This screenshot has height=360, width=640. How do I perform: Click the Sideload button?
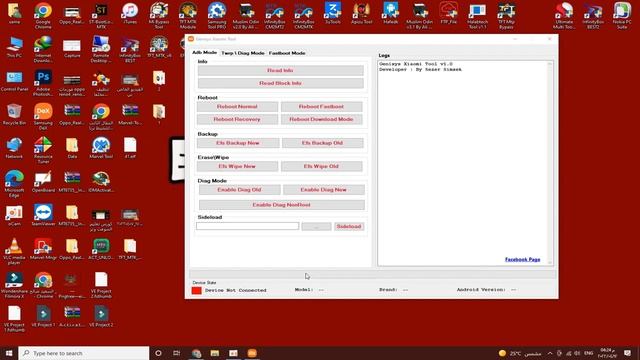[349, 227]
